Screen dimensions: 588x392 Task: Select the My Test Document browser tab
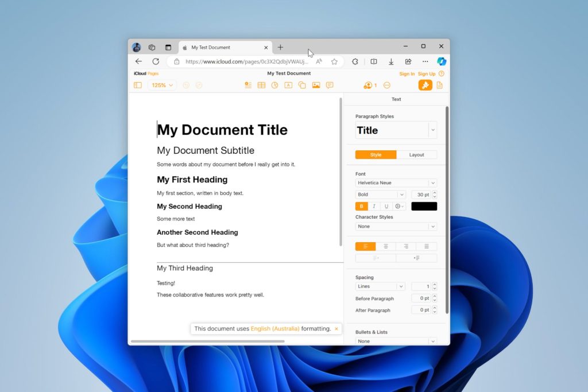pos(225,48)
